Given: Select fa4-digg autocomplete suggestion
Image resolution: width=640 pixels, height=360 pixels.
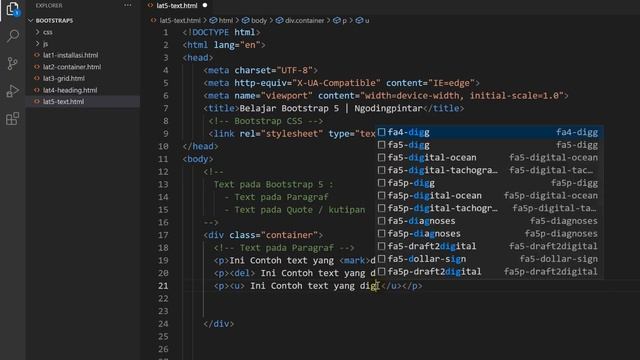Looking at the screenshot, I should tap(489, 132).
